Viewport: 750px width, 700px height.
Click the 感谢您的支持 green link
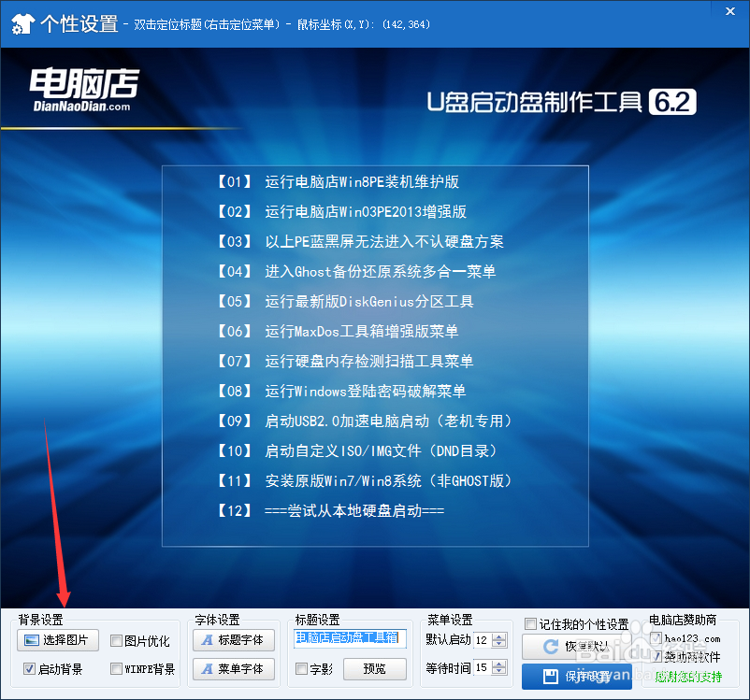[688, 676]
